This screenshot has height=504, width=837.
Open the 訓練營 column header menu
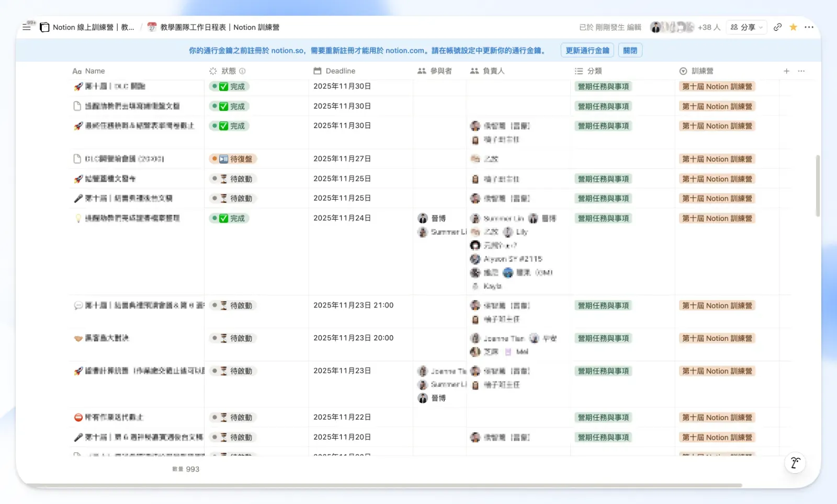click(x=696, y=71)
